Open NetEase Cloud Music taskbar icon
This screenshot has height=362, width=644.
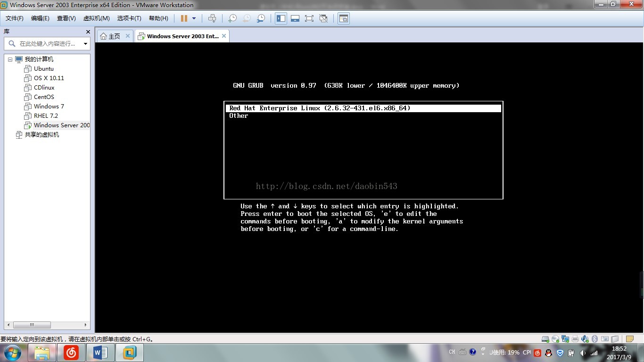coord(71,353)
